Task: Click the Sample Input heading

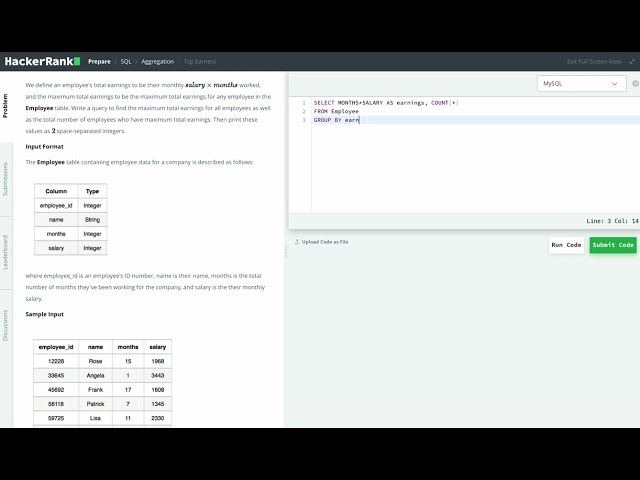Action: click(x=44, y=314)
